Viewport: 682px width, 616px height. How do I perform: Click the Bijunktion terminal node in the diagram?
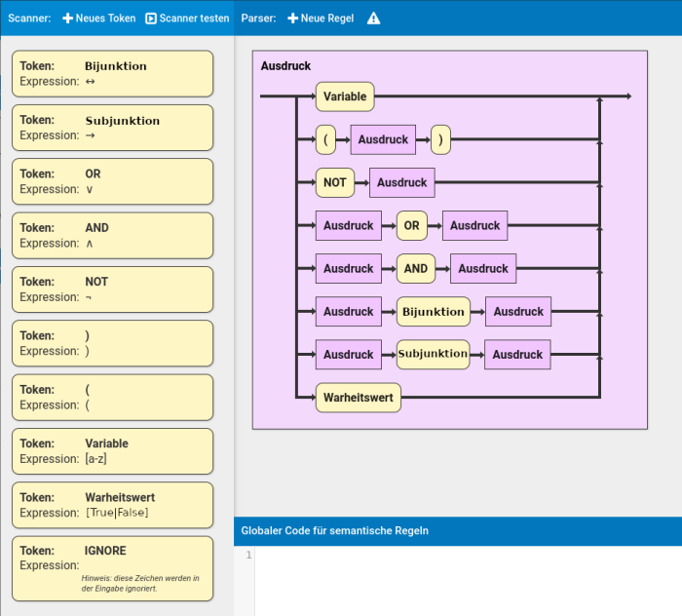point(434,312)
